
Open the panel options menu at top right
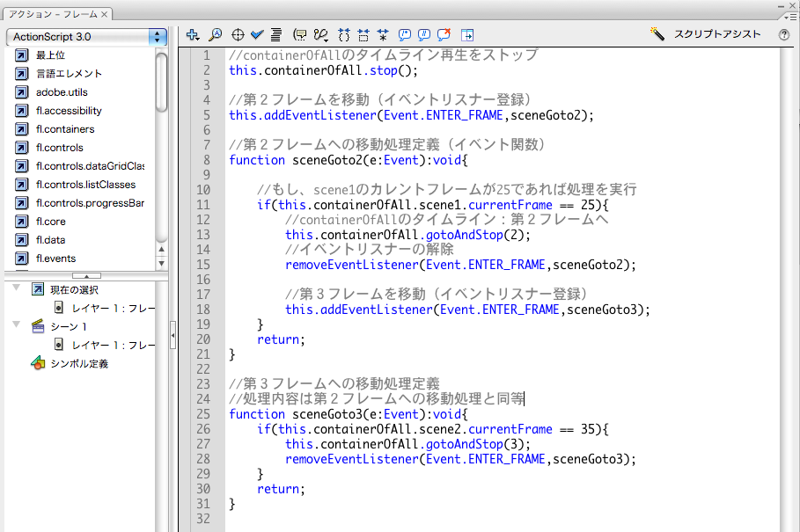789,17
